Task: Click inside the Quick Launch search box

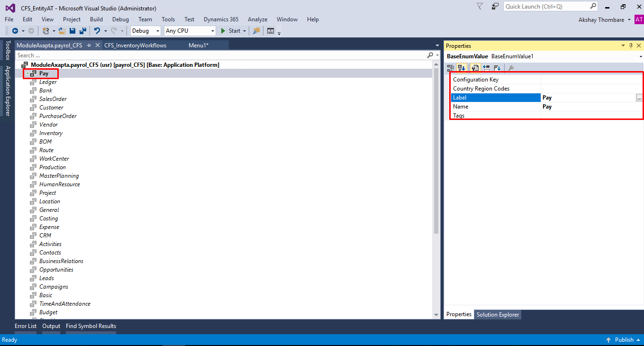Action: coord(546,6)
